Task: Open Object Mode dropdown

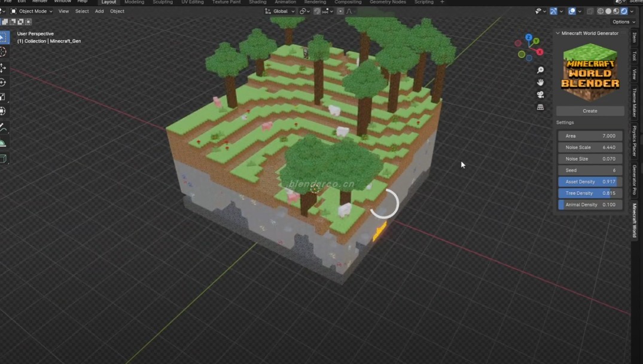Action: click(32, 11)
